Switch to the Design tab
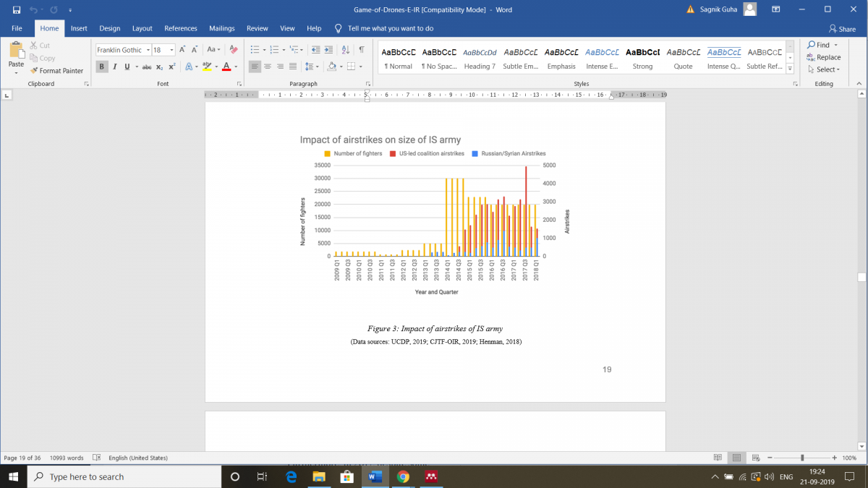Viewport: 868px width, 488px height. click(110, 28)
